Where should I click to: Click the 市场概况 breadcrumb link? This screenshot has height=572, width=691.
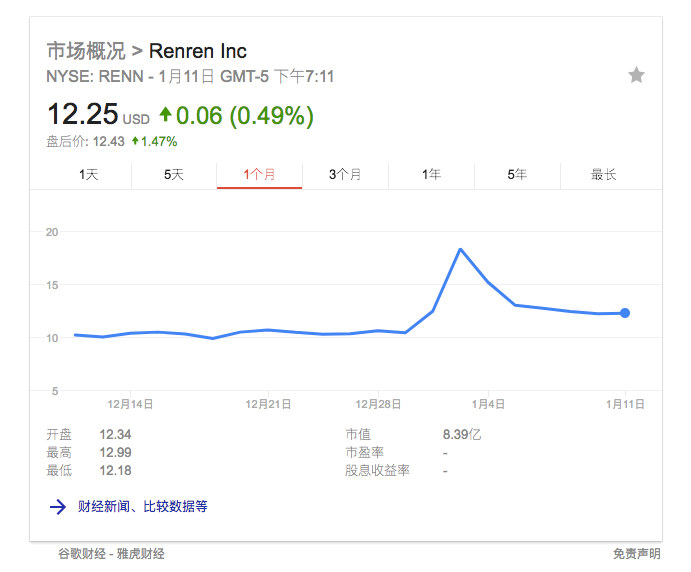(x=86, y=51)
